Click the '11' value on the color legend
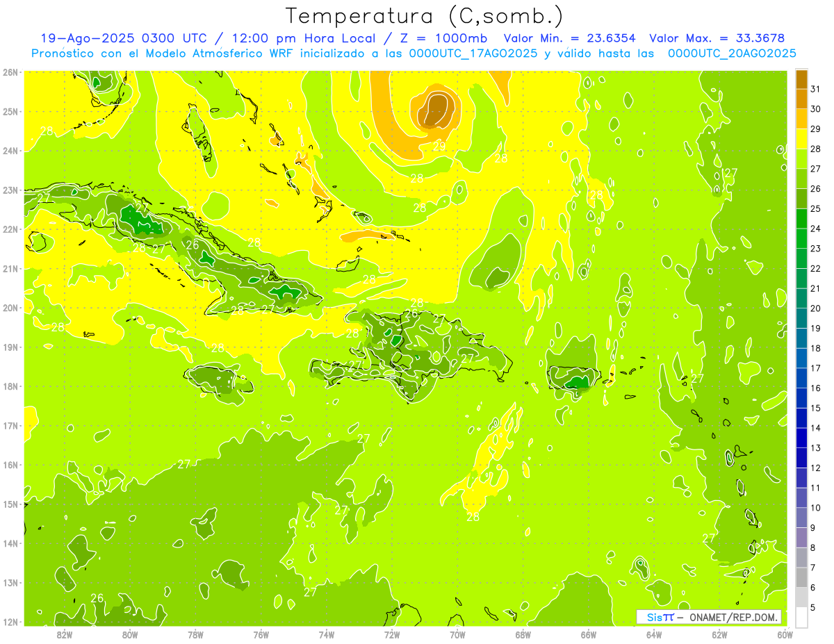 pyautogui.click(x=816, y=488)
